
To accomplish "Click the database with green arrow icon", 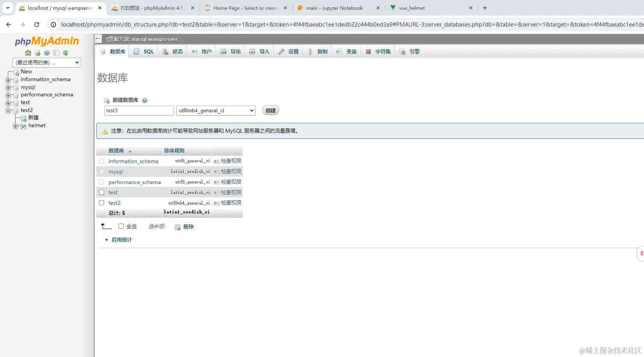I will 38,53.
